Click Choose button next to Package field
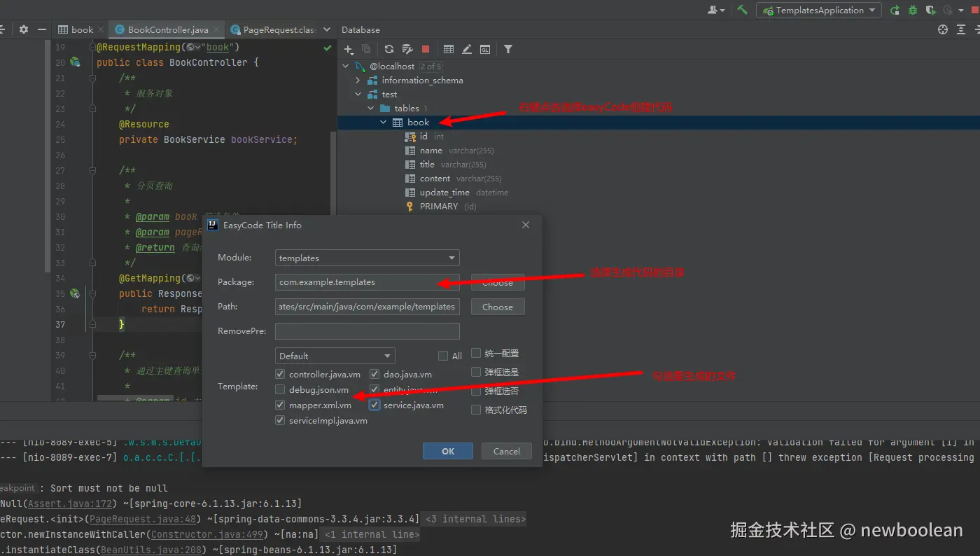Screen dimensions: 980x556 pos(498,282)
